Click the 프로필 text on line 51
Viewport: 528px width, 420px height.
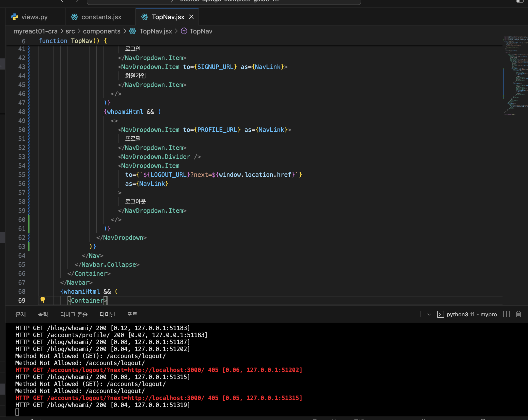[x=133, y=139]
